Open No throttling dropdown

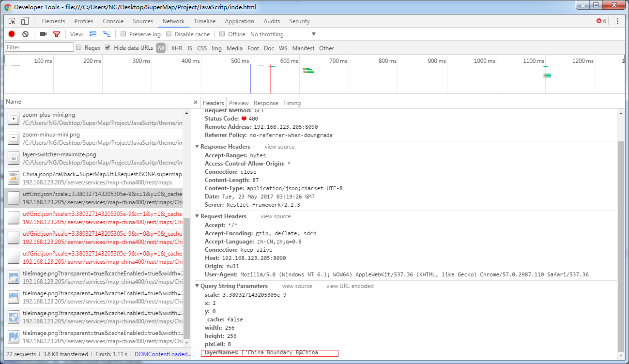tap(283, 34)
